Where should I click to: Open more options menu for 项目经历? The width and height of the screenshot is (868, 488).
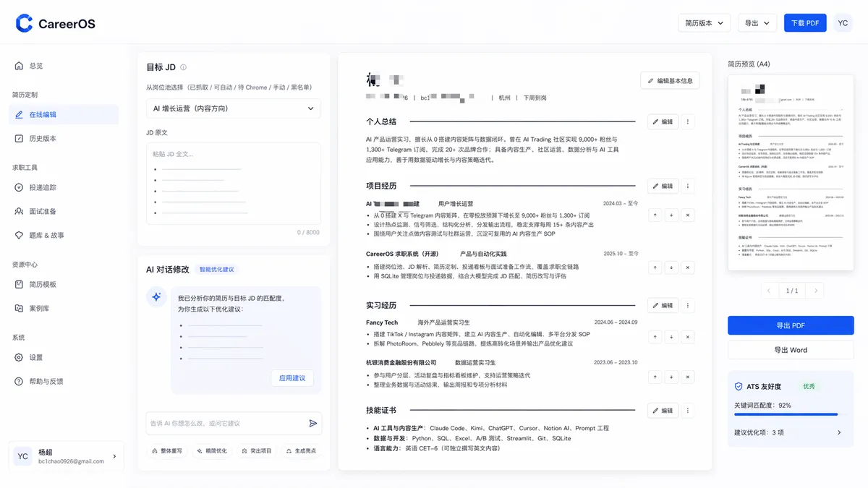pos(687,186)
